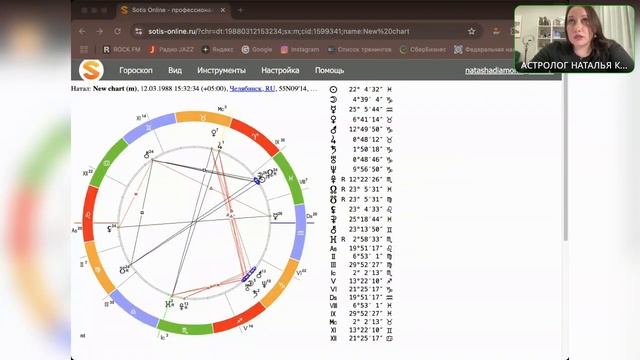The height and width of the screenshot is (360, 640).
Task: Open the Instagram bookmark
Action: [x=300, y=49]
